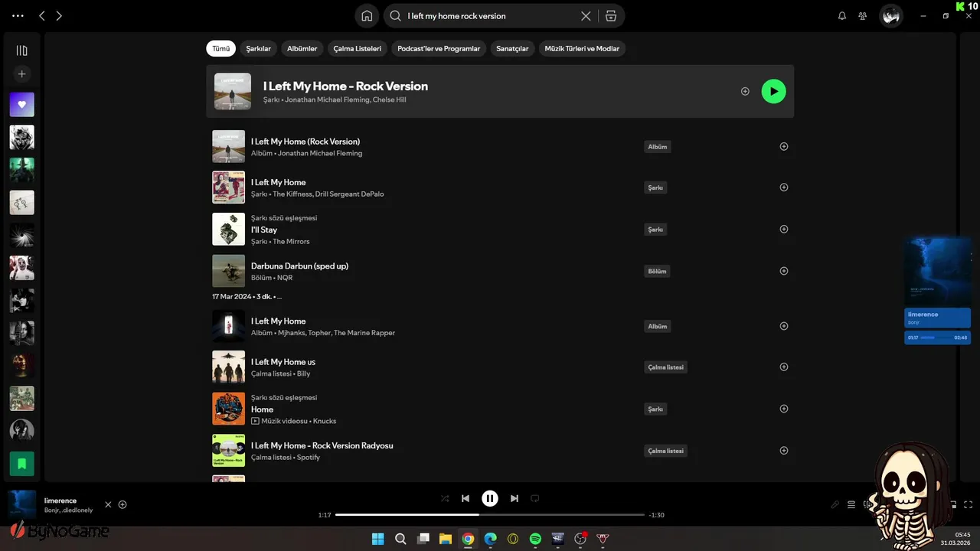Navigate forward with the right arrow
980x551 pixels.
pyautogui.click(x=59, y=16)
